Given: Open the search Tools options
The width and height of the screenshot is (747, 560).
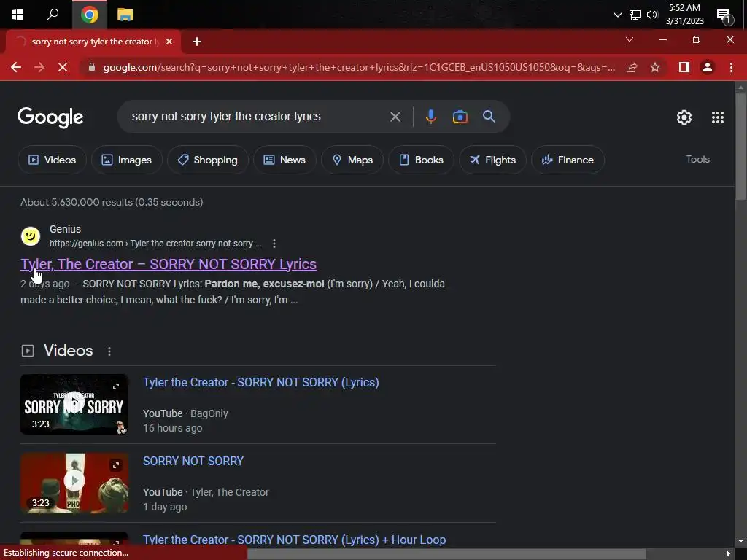Looking at the screenshot, I should point(697,159).
